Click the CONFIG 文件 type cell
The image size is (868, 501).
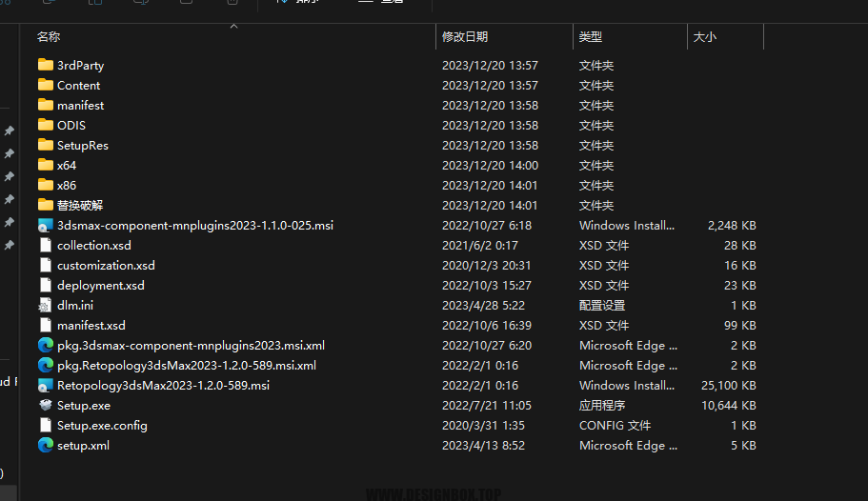tap(615, 425)
